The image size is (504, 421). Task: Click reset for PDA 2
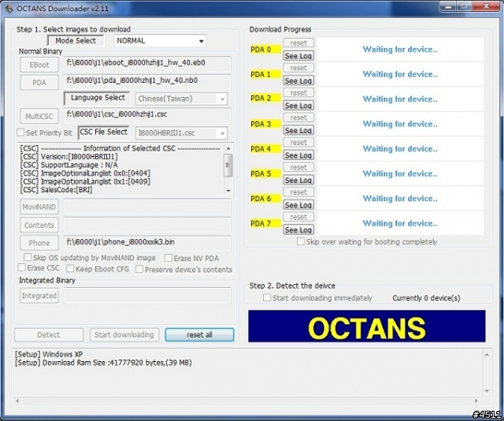pyautogui.click(x=298, y=92)
